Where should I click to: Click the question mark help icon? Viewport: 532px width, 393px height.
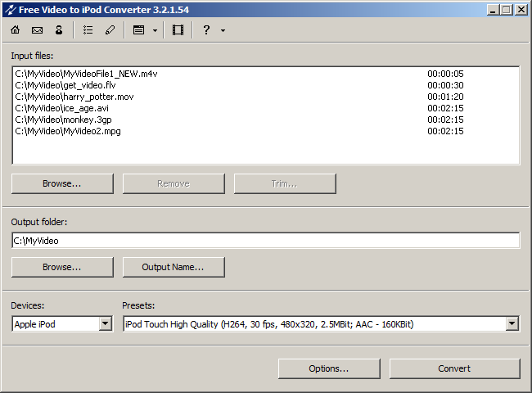click(206, 30)
